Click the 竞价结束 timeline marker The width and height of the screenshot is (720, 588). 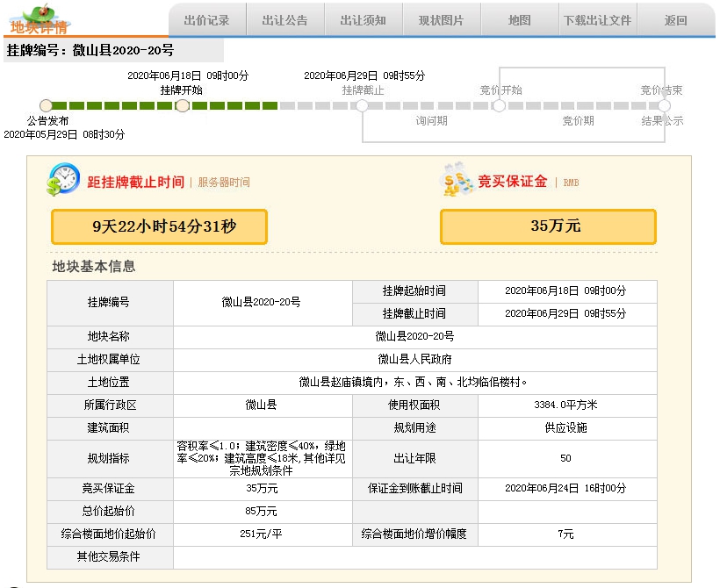(x=664, y=105)
